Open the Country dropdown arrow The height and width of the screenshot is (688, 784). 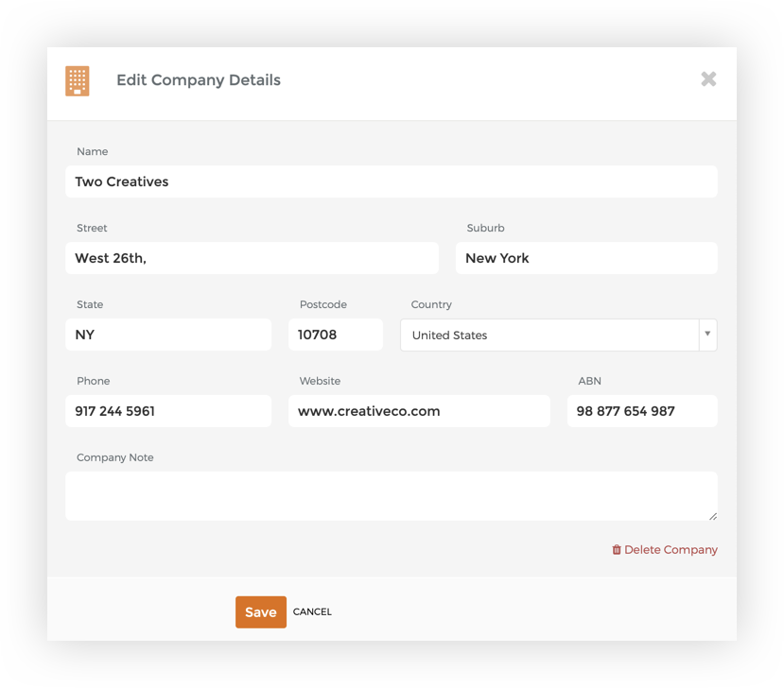point(707,335)
